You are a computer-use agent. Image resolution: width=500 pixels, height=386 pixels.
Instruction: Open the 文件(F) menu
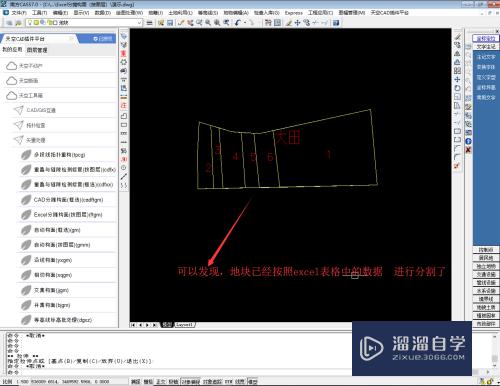(x=19, y=13)
